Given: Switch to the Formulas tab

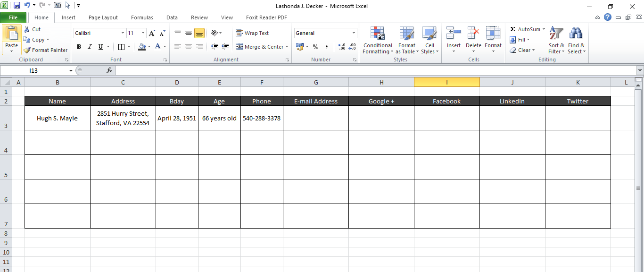Looking at the screenshot, I should tap(142, 17).
